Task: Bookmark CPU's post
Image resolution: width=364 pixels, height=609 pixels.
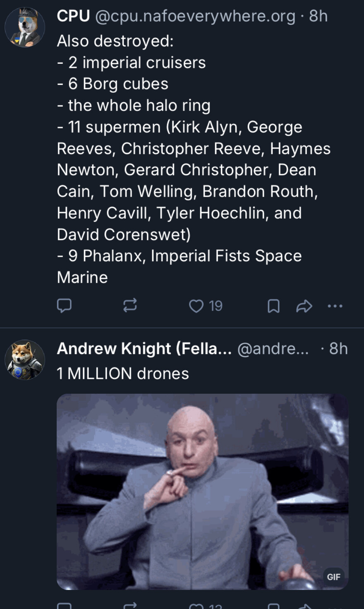Action: [273, 306]
